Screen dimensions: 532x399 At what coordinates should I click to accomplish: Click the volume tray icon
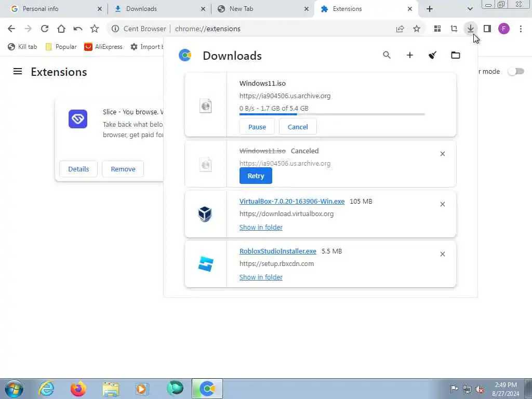pos(480,389)
